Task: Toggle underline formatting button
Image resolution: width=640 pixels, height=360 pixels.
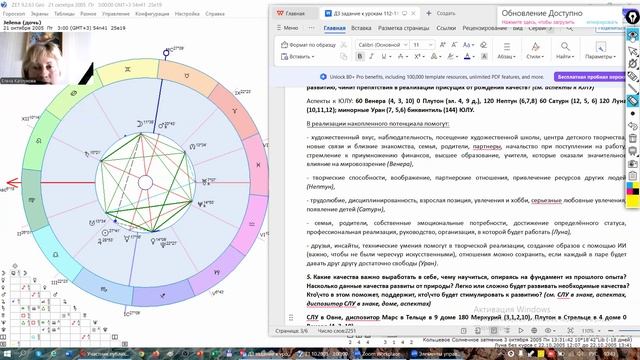Action: [383, 56]
